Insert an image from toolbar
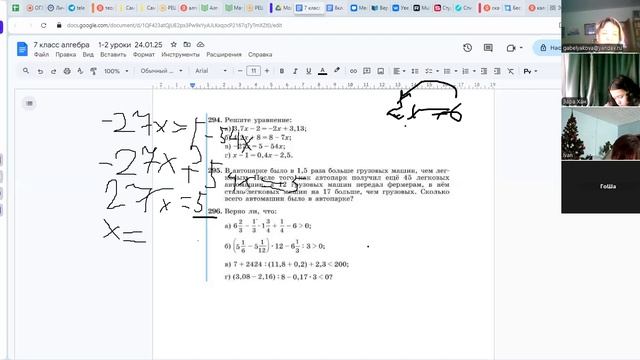The image size is (640, 360). point(380,71)
